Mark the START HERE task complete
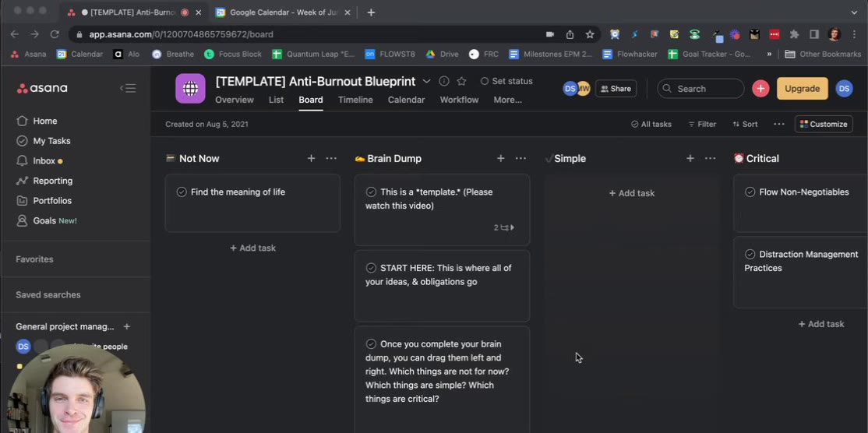Screen dimensions: 868x433 pos(371,268)
